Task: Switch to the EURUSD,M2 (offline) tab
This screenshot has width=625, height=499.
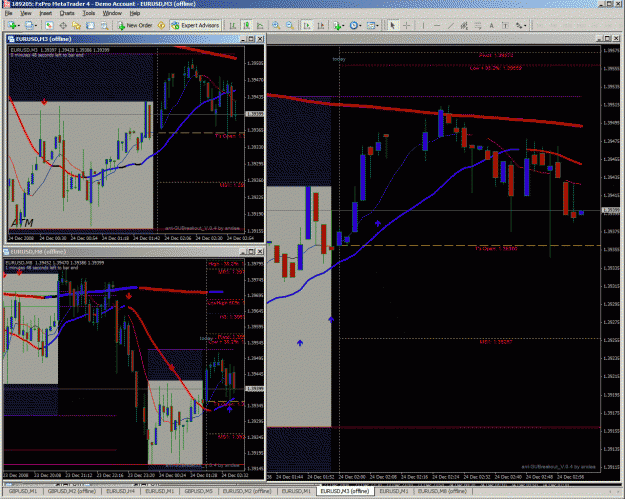Action: [x=247, y=491]
